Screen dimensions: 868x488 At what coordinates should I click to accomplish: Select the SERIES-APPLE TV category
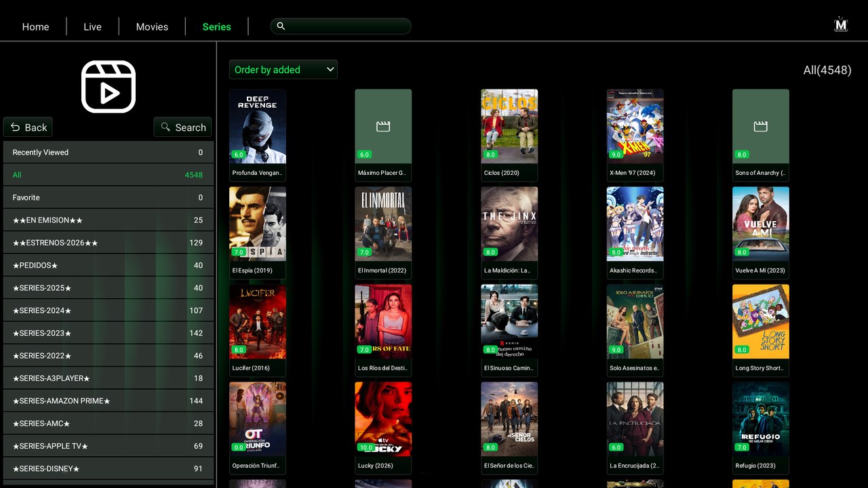click(x=108, y=446)
